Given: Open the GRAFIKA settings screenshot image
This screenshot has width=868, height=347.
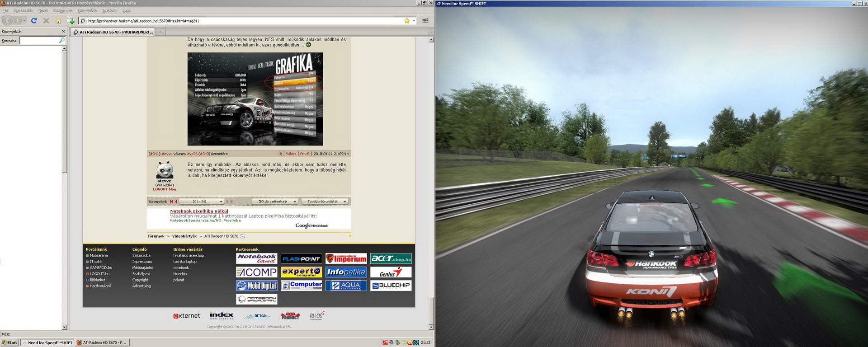Looking at the screenshot, I should point(255,99).
